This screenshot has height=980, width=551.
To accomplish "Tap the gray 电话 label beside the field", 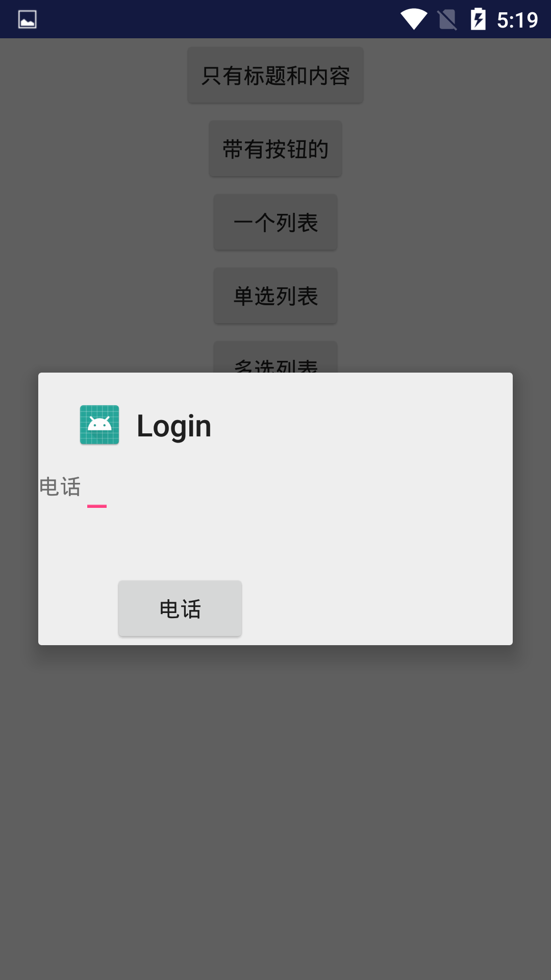I will pos(60,486).
